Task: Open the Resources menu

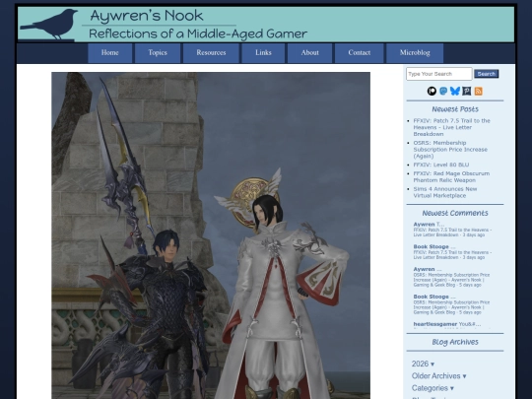Action: [x=211, y=53]
